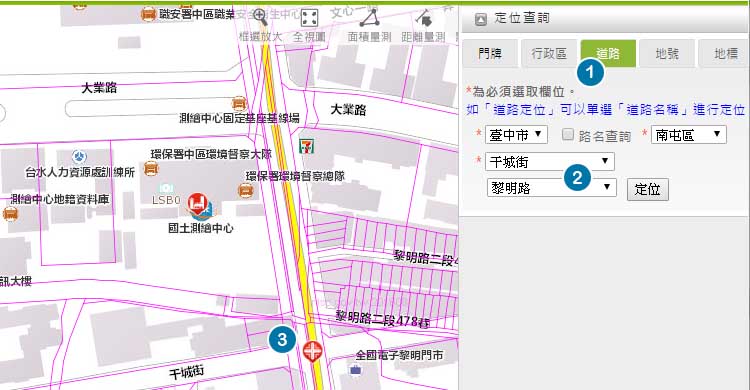Viewport: 750px width, 390px height.
Task: Click the 台水人力資源處訓練所 map icon
Action: click(79, 156)
